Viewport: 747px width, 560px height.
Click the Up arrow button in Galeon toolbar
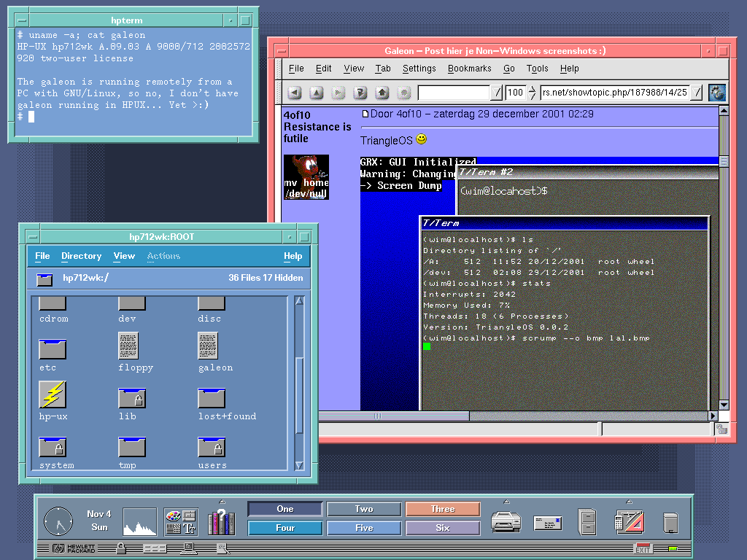317,93
